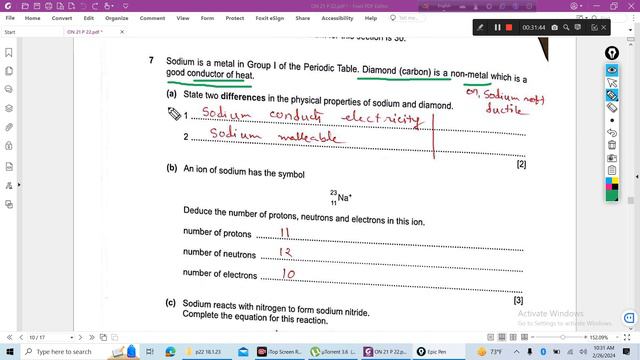Select continuous page view mode icon

(x=502, y=337)
